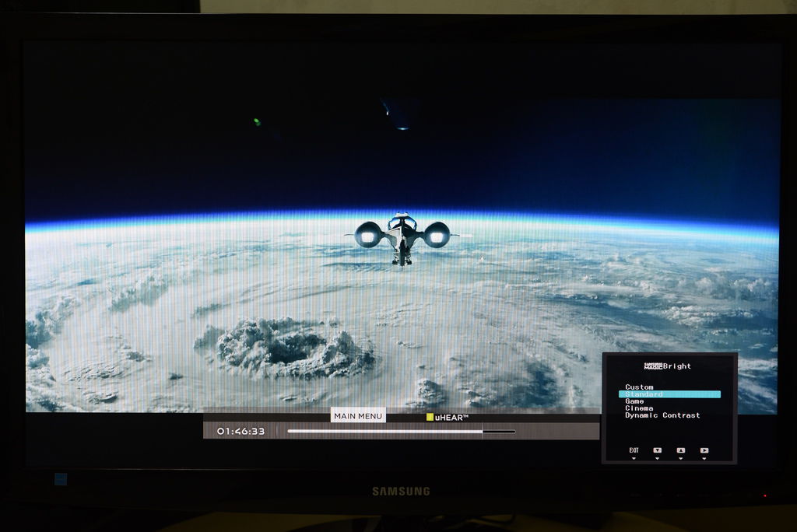This screenshot has height=532, width=797.
Task: Choose Custom in the MagicBright menu
Action: coord(639,387)
